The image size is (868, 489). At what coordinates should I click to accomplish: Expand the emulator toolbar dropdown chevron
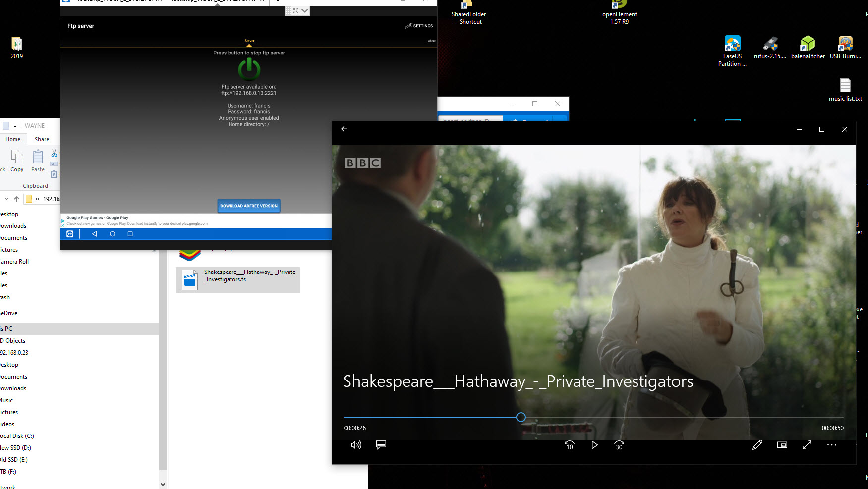coord(305,10)
